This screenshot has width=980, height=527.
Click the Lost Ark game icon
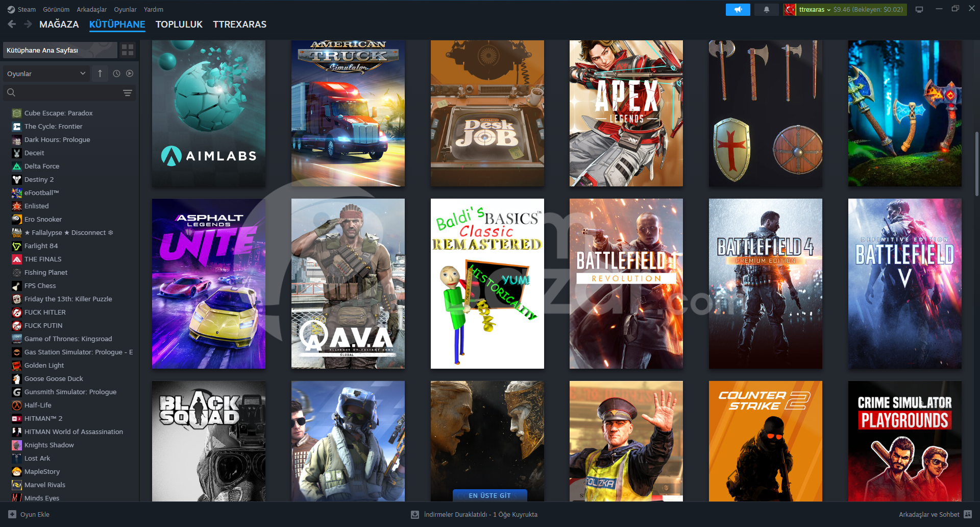click(17, 458)
